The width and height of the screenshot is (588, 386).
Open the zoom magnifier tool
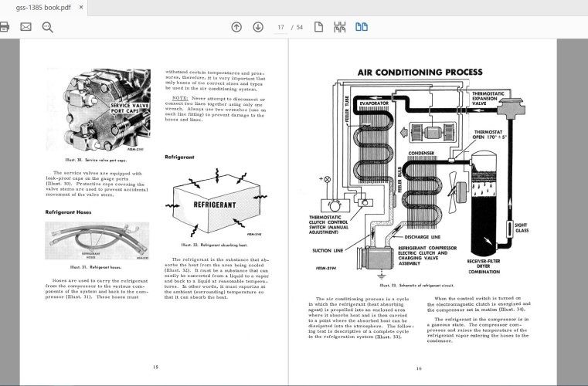tap(48, 27)
